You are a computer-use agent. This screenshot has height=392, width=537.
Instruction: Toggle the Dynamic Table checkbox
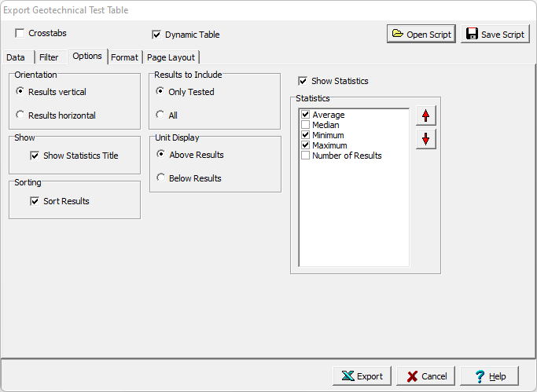pyautogui.click(x=156, y=35)
